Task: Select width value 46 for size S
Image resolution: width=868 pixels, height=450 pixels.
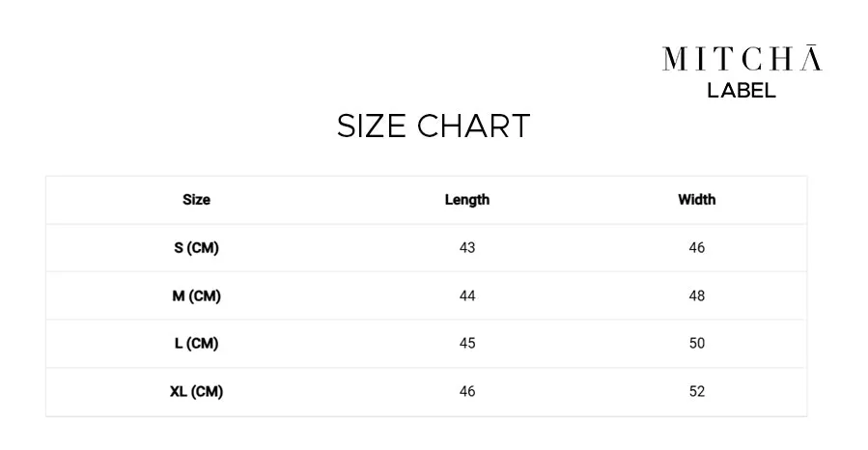Action: pyautogui.click(x=697, y=247)
